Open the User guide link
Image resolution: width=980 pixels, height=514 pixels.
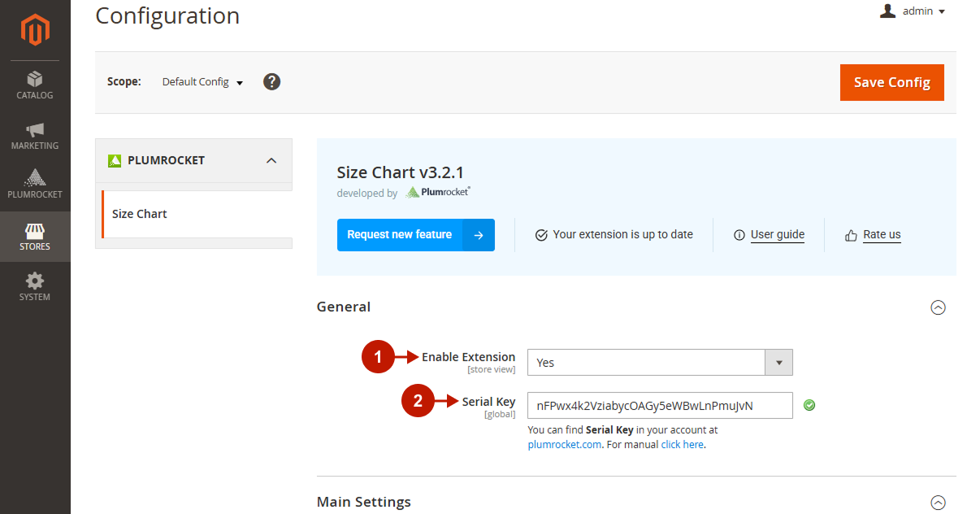tap(778, 234)
